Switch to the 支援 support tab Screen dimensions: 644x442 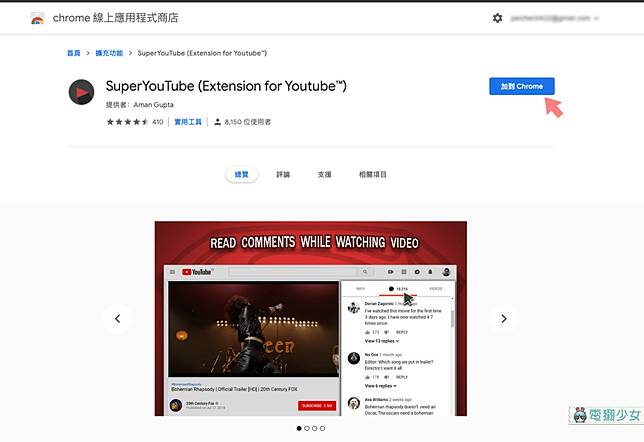pos(324,175)
